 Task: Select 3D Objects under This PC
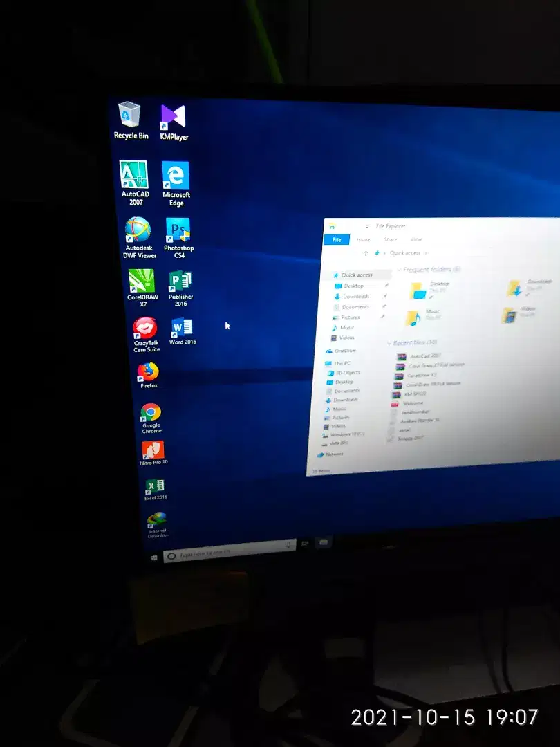click(348, 373)
